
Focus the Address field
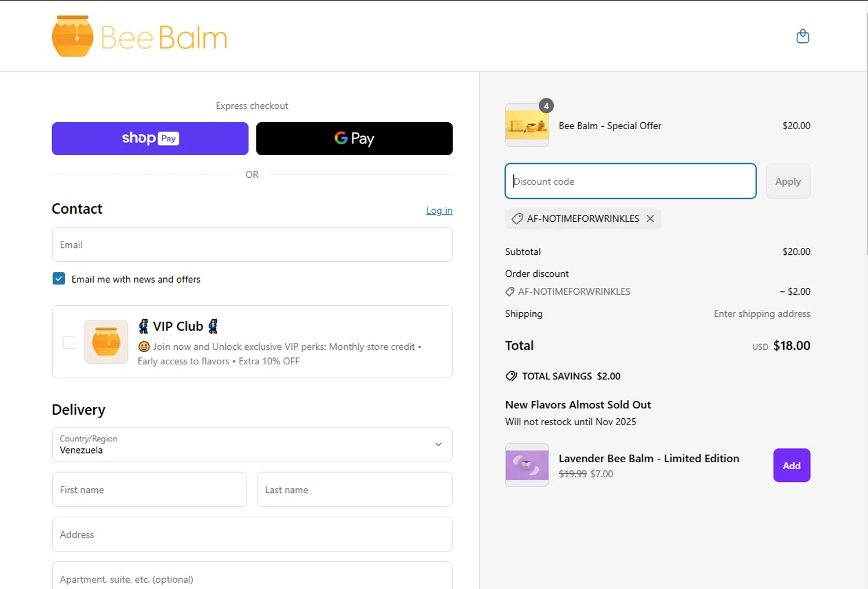point(252,534)
